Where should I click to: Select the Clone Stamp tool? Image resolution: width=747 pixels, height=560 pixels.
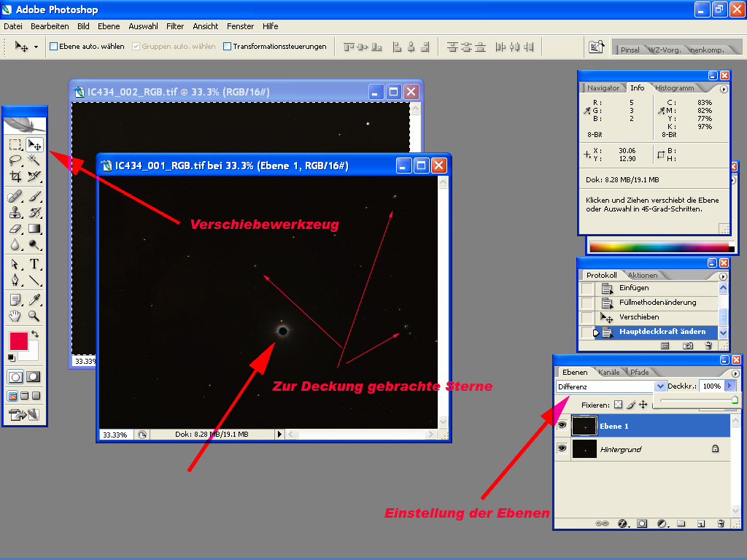point(15,212)
